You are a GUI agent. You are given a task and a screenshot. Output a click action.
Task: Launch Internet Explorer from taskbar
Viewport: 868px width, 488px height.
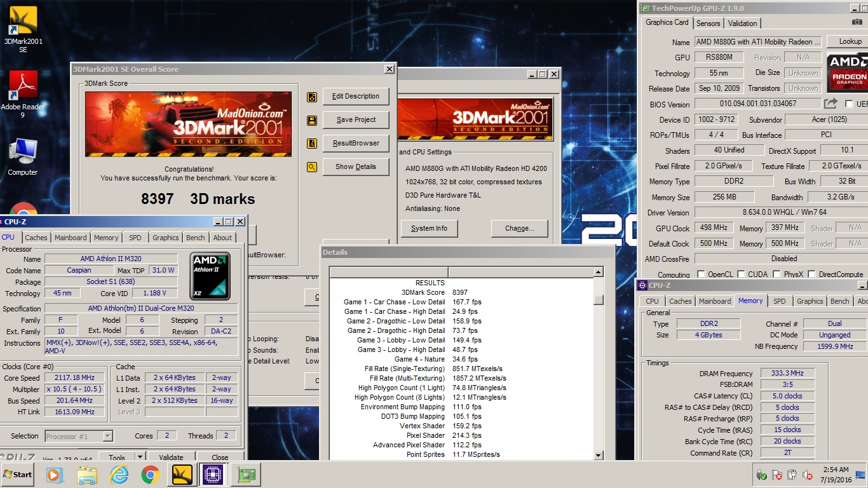119,475
